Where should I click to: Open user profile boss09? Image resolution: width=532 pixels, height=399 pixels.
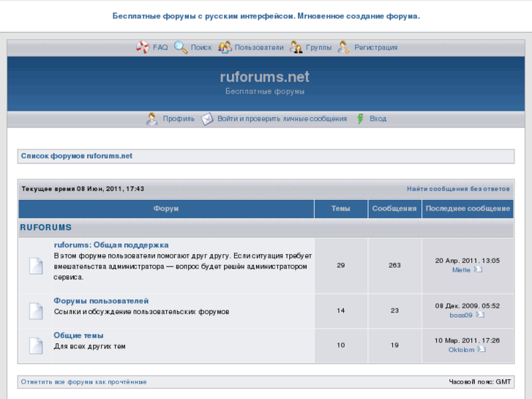(x=461, y=315)
